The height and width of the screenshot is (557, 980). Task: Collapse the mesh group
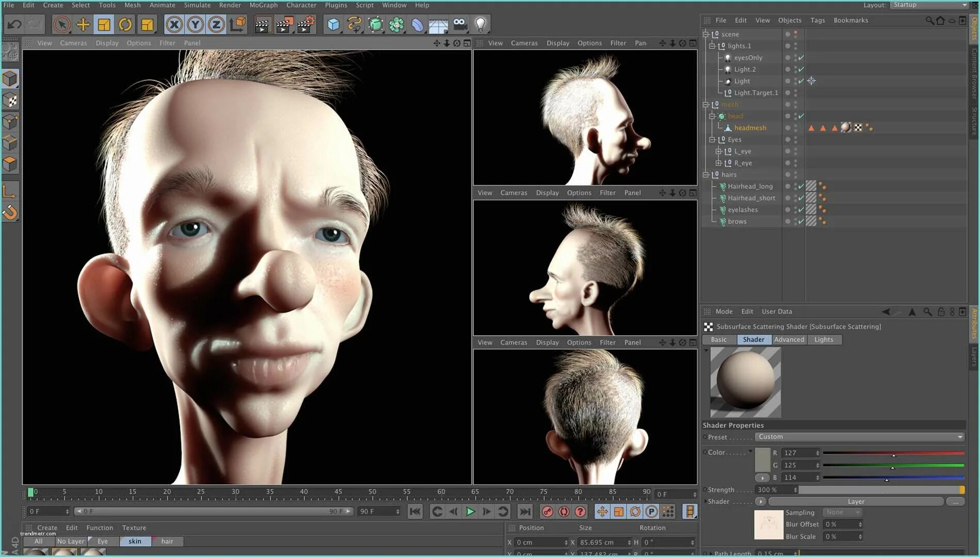pos(706,104)
